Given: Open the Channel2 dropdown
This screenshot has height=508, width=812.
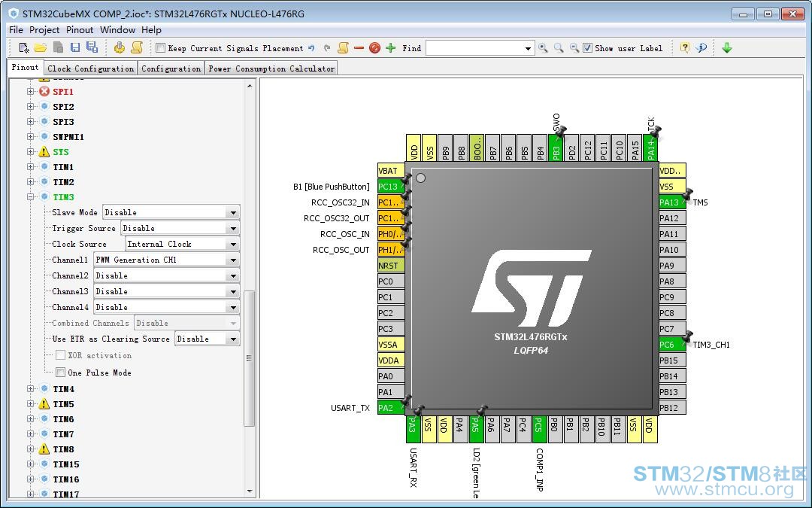Looking at the screenshot, I should [233, 275].
